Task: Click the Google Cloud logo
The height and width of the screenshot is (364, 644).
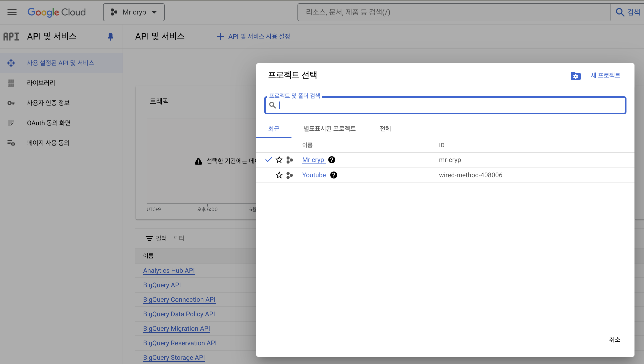Action: click(57, 12)
